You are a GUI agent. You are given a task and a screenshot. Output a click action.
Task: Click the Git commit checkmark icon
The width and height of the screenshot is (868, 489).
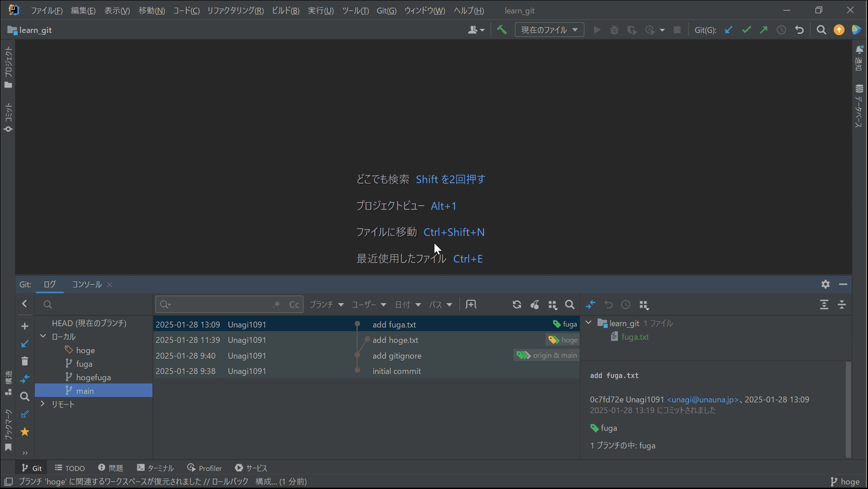746,30
